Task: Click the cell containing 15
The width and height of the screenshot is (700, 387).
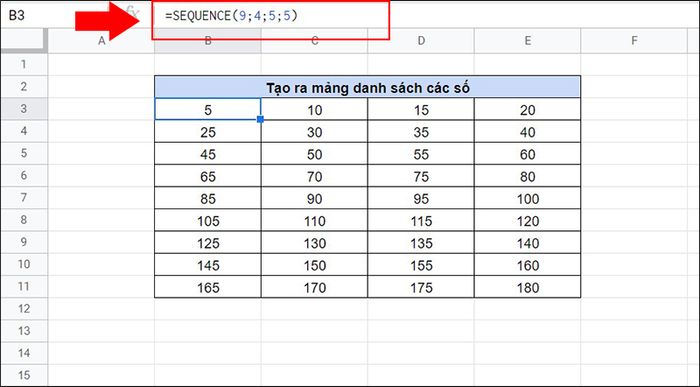Action: click(x=421, y=109)
